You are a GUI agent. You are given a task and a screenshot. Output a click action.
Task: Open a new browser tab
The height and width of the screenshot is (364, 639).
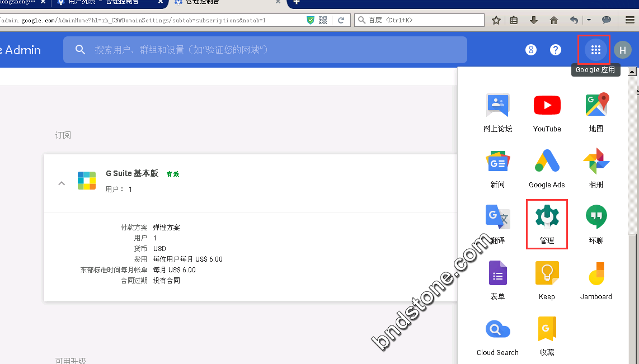tap(297, 2)
